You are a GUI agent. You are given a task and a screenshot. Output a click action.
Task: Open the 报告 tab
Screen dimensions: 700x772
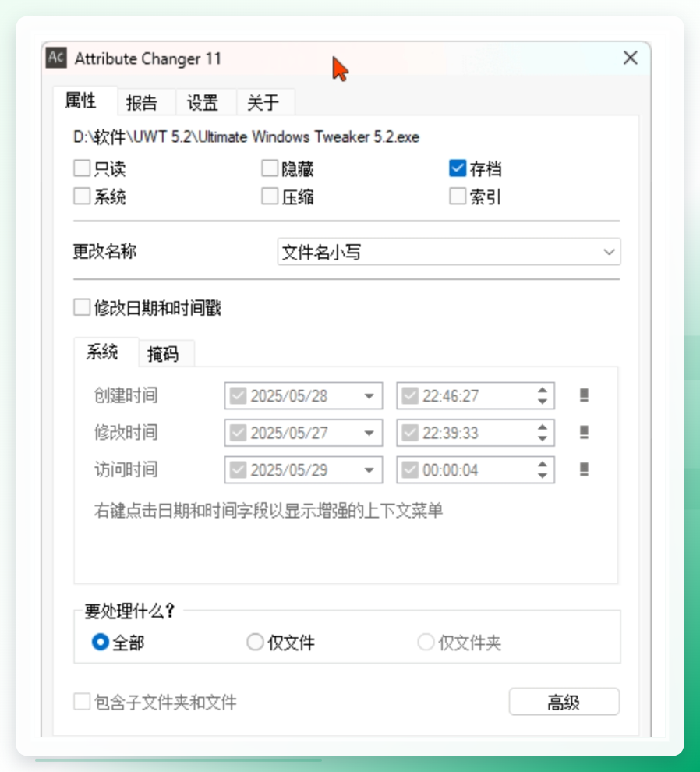(147, 102)
